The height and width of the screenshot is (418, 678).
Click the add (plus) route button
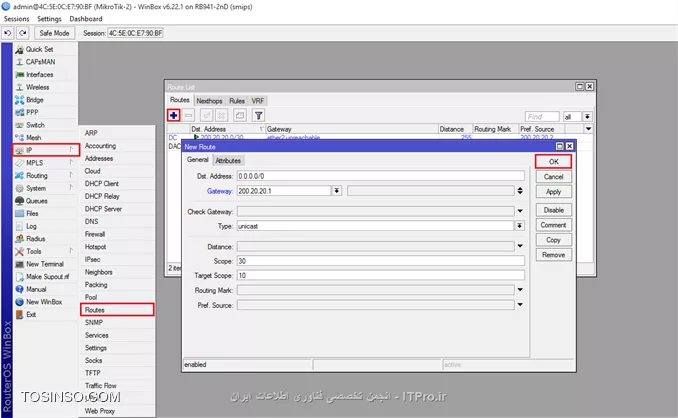[x=173, y=115]
